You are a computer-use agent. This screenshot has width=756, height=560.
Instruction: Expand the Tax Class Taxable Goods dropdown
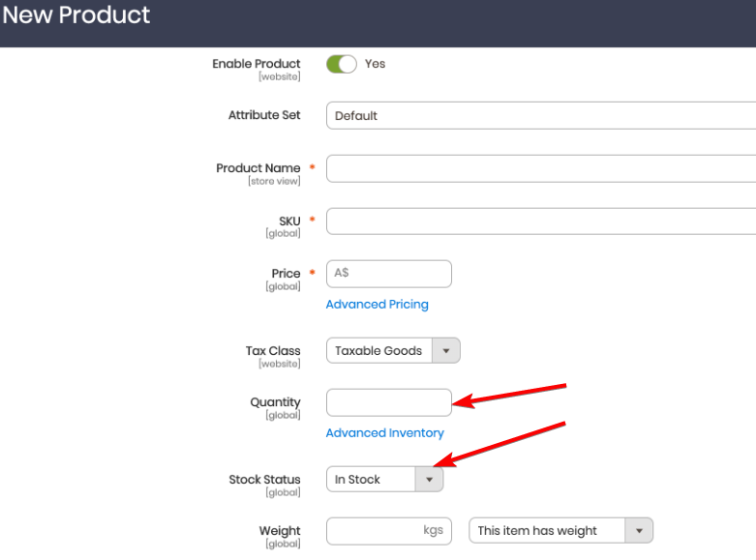[x=393, y=350]
